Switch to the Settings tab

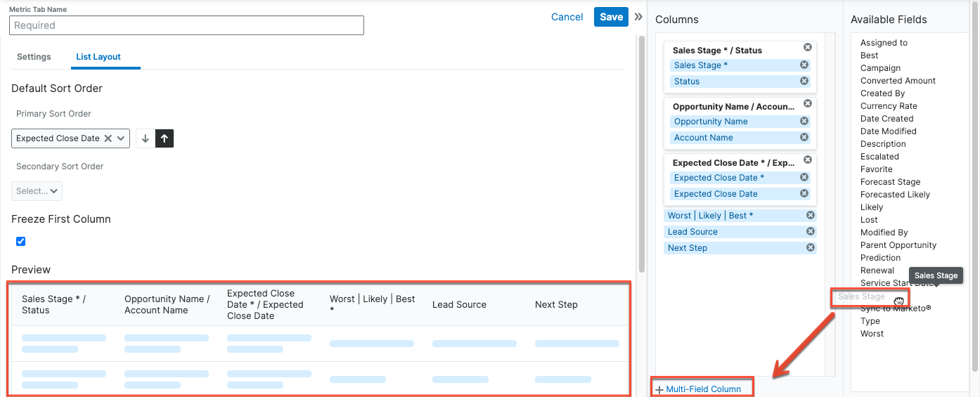coord(34,57)
